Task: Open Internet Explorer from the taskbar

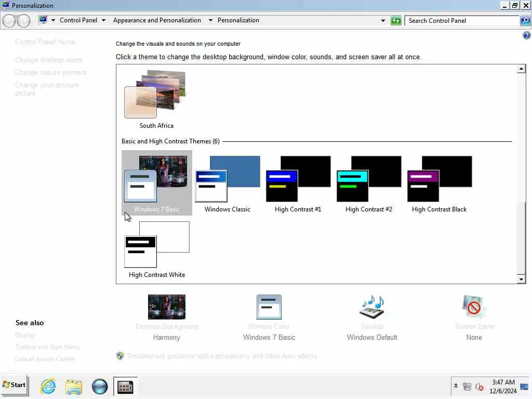Action: 48,387
